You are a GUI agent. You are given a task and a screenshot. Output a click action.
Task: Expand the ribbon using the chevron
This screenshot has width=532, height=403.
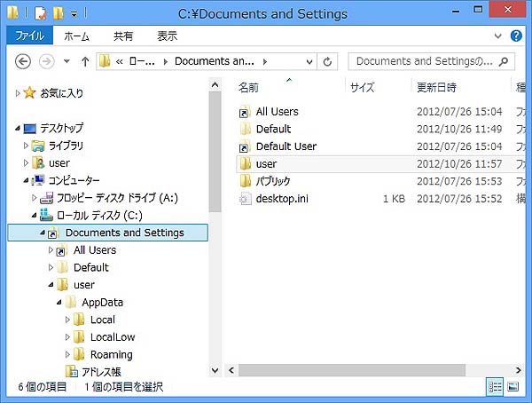[498, 36]
